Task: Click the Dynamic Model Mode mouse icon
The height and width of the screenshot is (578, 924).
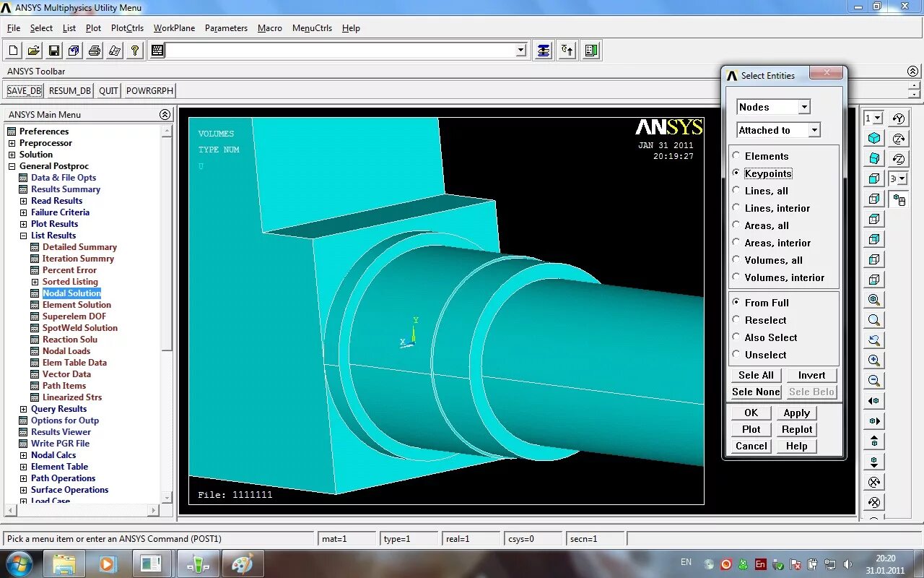Action: (899, 199)
